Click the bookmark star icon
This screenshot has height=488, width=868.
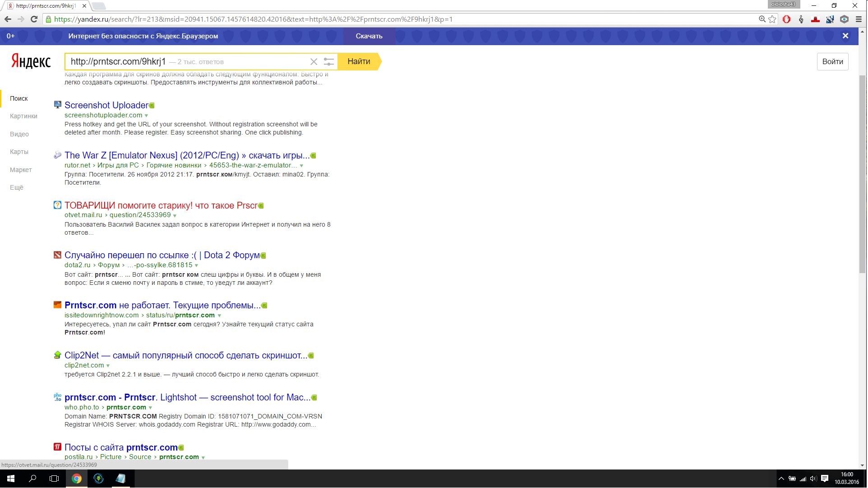pyautogui.click(x=773, y=19)
